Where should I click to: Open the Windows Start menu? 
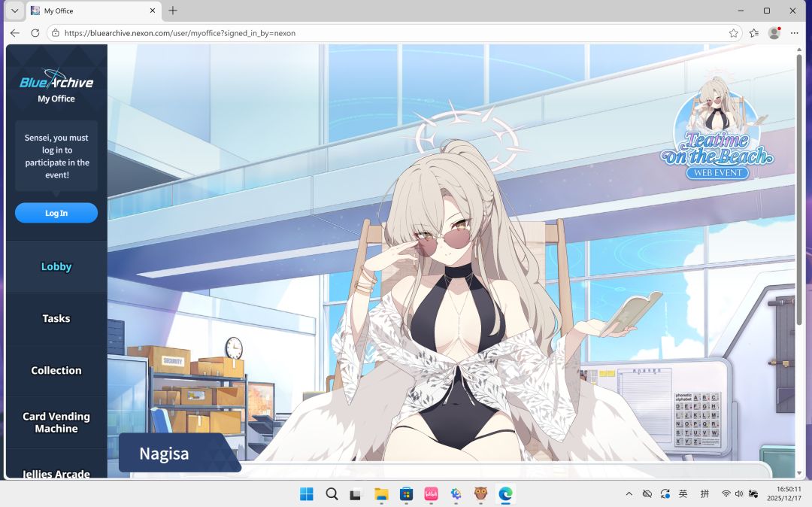[307, 494]
